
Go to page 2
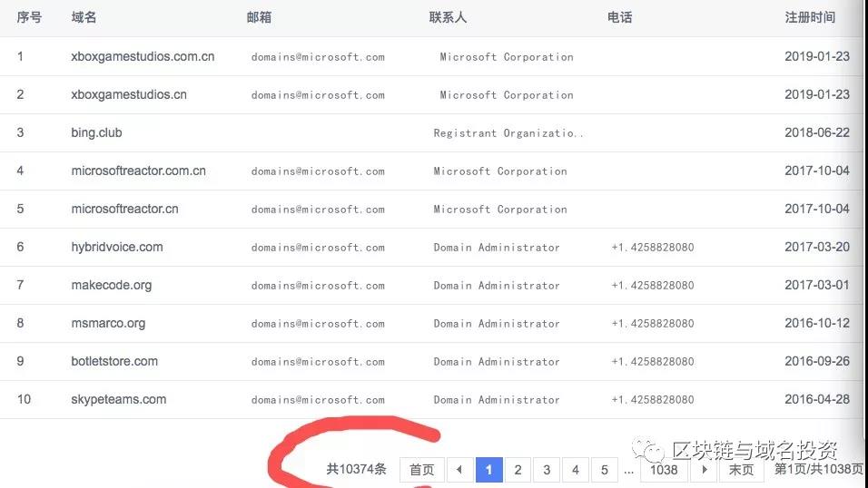click(x=518, y=470)
